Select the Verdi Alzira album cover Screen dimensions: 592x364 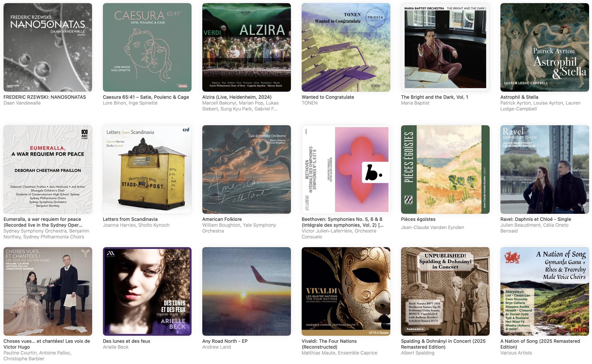pyautogui.click(x=246, y=47)
